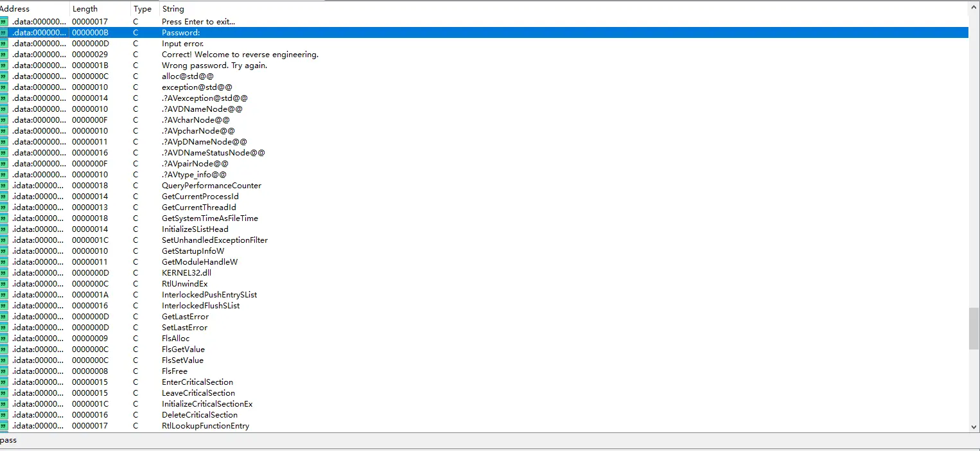Select the 'GetLastError' string
980x451 pixels.
pyautogui.click(x=185, y=317)
